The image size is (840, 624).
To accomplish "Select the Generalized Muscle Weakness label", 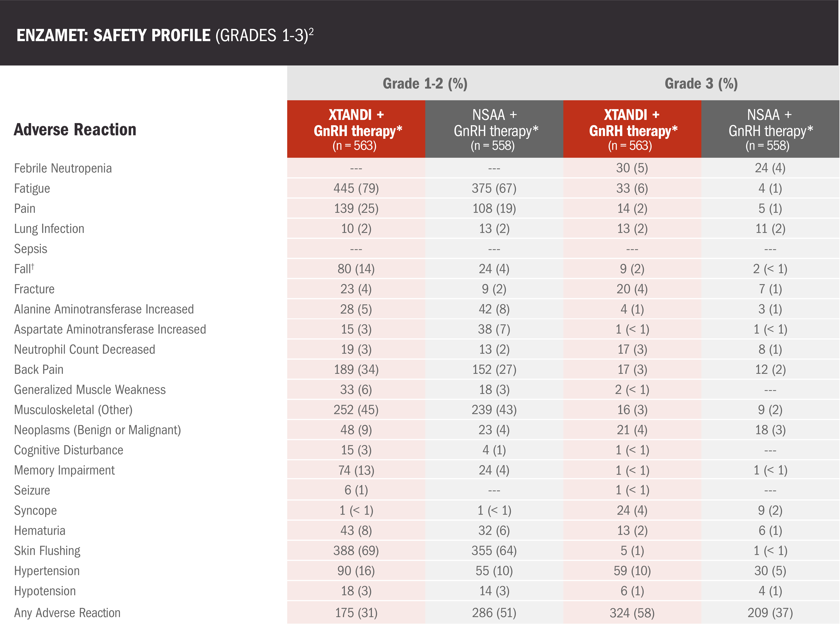I will (90, 390).
